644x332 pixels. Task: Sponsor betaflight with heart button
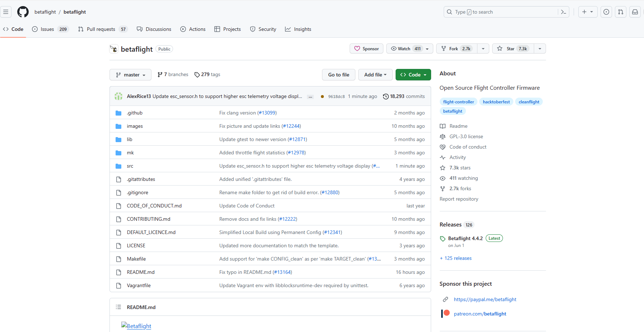367,48
